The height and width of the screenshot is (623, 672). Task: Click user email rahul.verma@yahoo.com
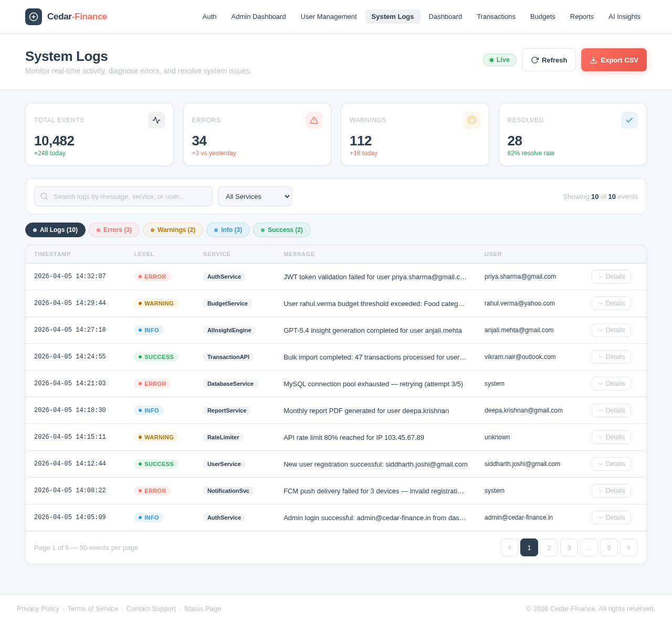520,303
